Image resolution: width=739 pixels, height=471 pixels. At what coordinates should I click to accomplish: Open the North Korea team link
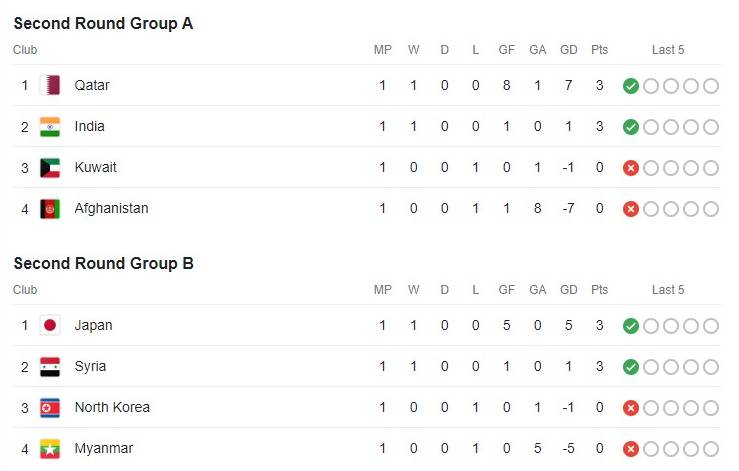coord(112,407)
